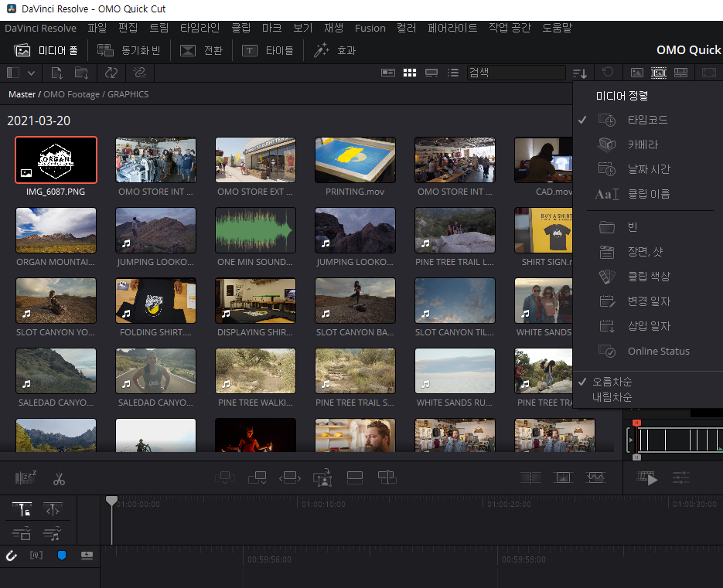Viewport: 723px width, 588px height.
Task: Click the boring detector icon
Action: [26, 478]
